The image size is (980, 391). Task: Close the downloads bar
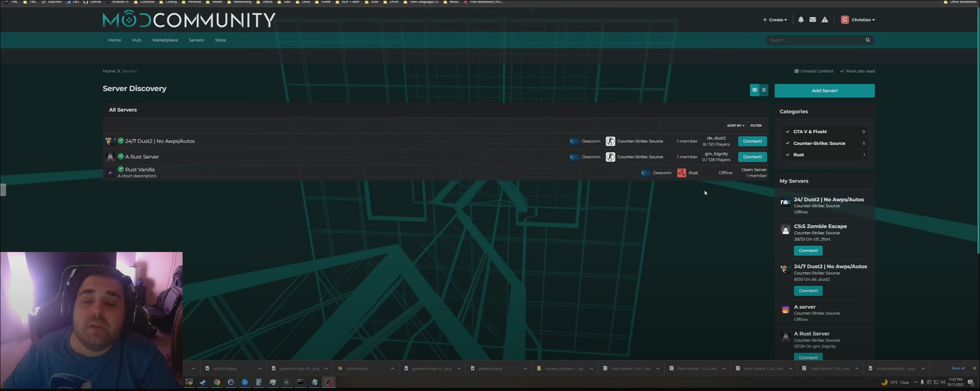coord(974,368)
